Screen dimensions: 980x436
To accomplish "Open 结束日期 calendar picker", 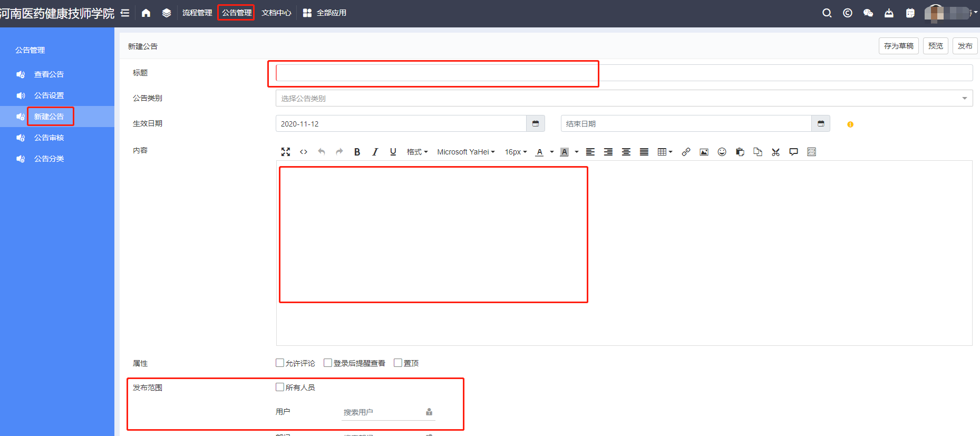I will coord(821,123).
